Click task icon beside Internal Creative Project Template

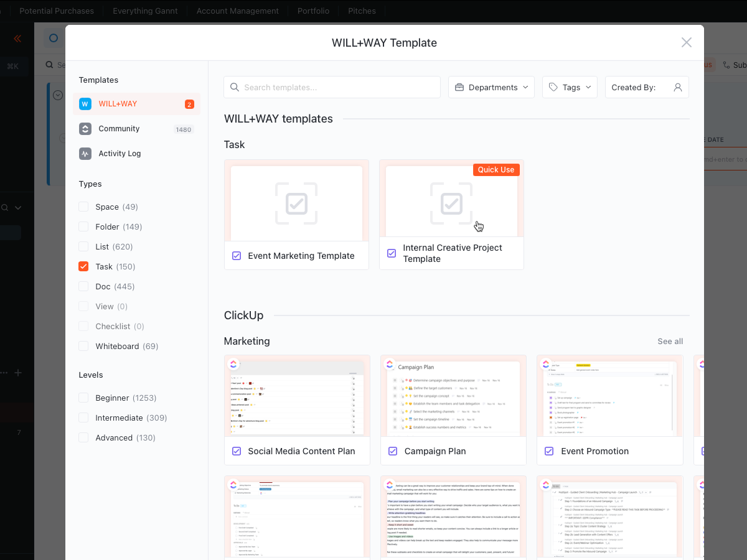(392, 253)
